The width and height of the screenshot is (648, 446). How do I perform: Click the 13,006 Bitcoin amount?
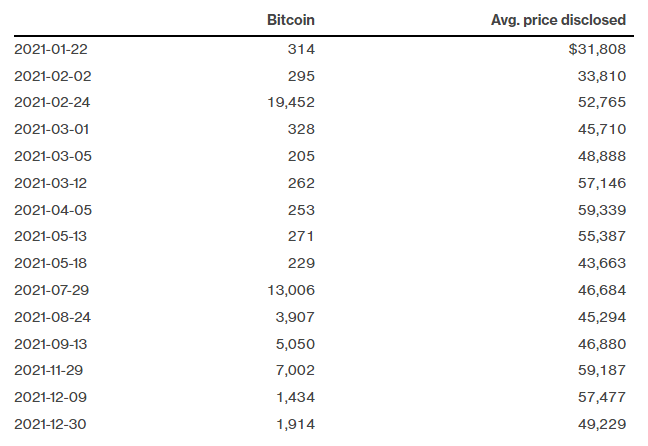coord(290,291)
